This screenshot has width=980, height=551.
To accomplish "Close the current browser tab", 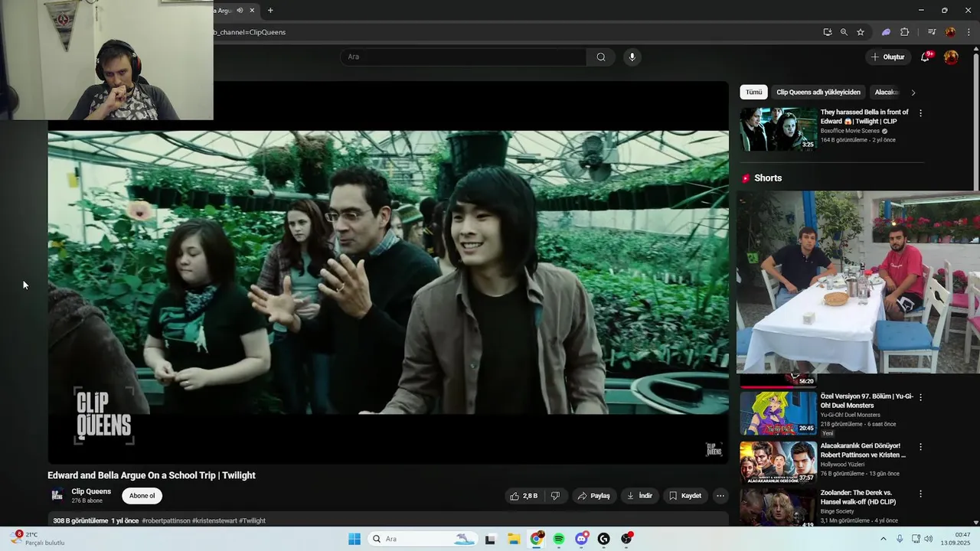I will pyautogui.click(x=252, y=10).
